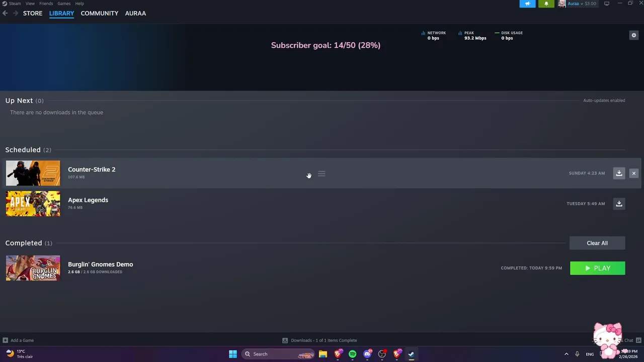Click the Peak speed indicator

point(472,35)
